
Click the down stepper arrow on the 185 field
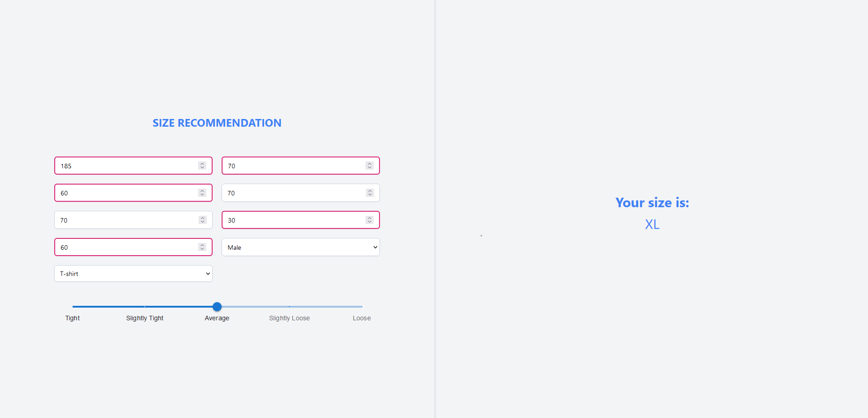[x=202, y=167]
